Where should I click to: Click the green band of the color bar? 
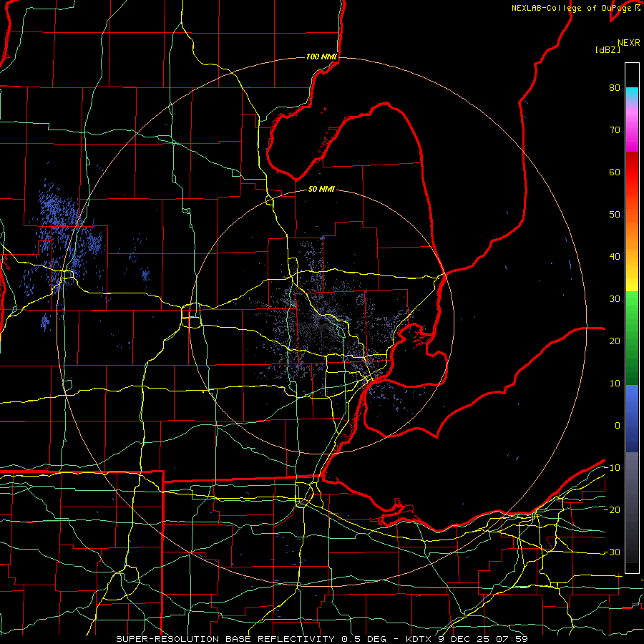click(x=632, y=338)
